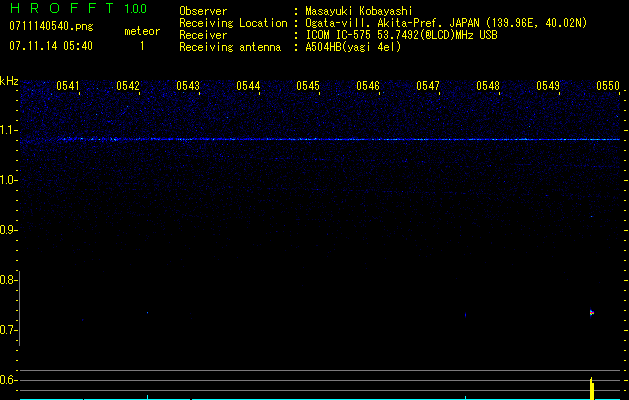
Task: Click the kHz axis unit label
Action: click(9, 81)
